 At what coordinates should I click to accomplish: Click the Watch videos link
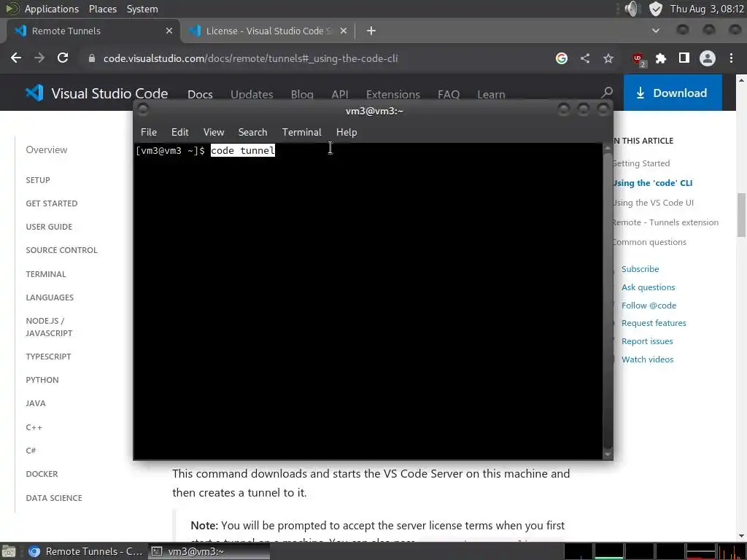pyautogui.click(x=648, y=359)
